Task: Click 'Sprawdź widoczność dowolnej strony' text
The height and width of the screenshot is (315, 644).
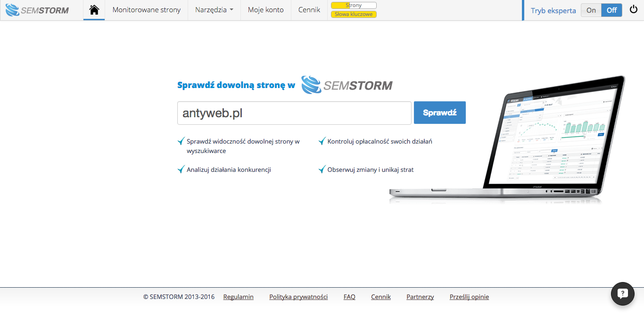Action: 243,146
